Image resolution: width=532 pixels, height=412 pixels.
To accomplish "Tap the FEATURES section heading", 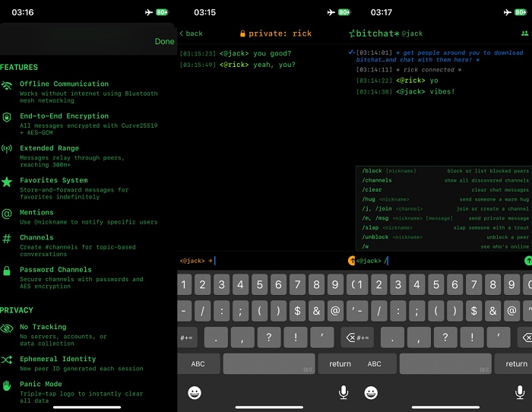I will tap(19, 67).
